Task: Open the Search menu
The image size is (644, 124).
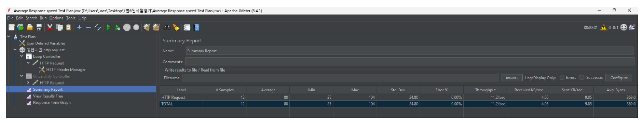Action: click(x=31, y=18)
